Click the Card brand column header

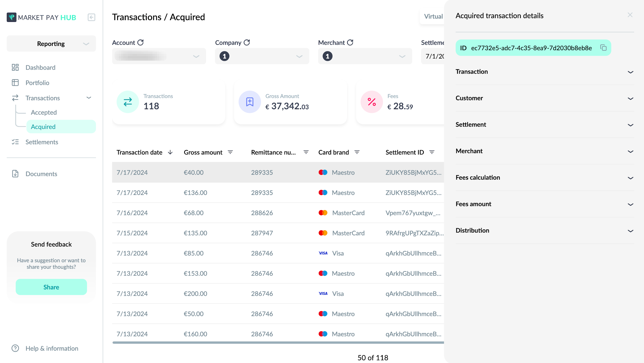point(334,152)
